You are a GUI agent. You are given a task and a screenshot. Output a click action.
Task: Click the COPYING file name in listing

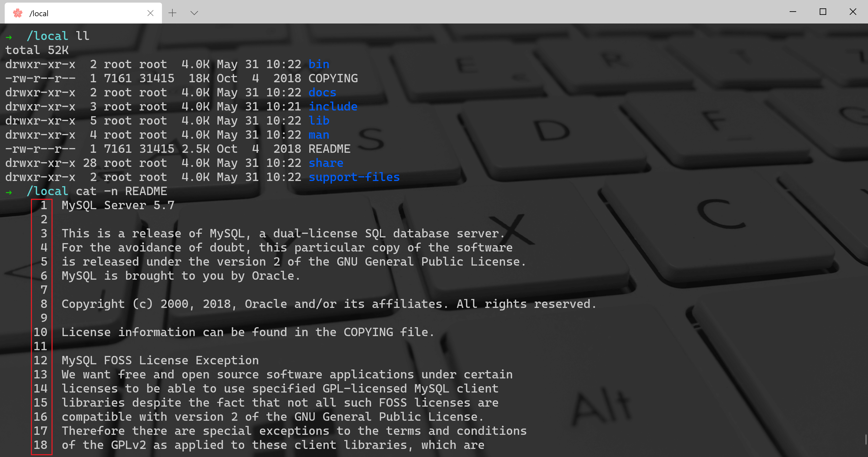[333, 78]
